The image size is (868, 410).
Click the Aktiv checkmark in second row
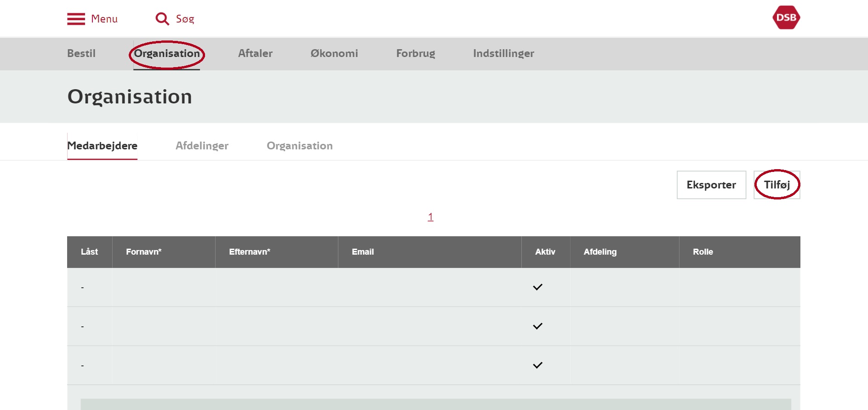pos(537,326)
